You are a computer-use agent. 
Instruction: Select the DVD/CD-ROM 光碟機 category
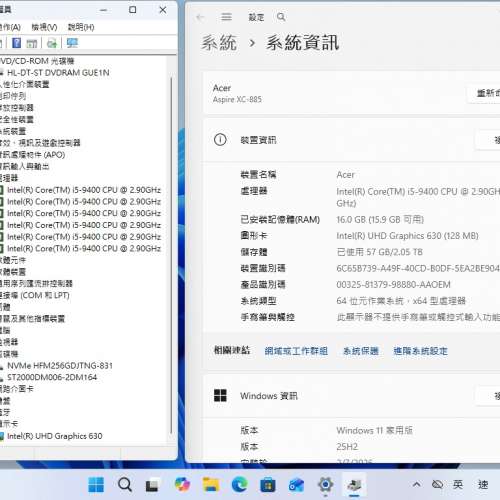tap(37, 61)
